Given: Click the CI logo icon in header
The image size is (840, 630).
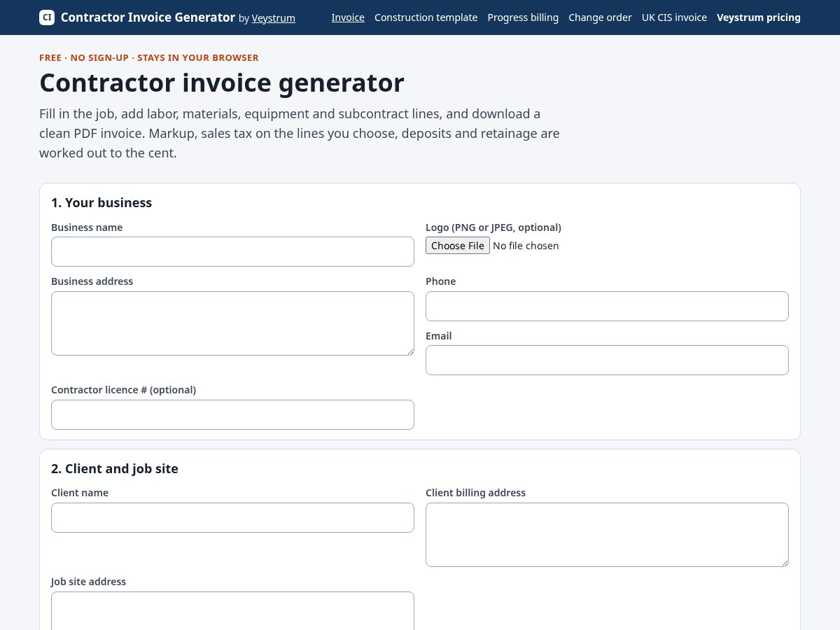Looking at the screenshot, I should click(x=47, y=17).
